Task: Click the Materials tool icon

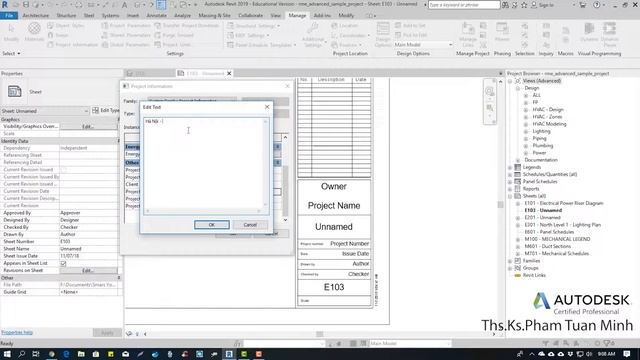Action: coord(34,29)
